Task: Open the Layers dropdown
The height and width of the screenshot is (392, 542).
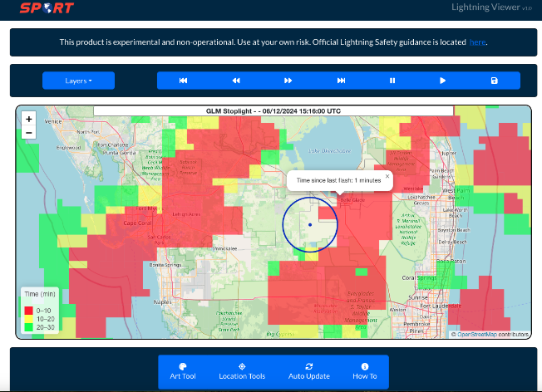Action: coord(78,81)
